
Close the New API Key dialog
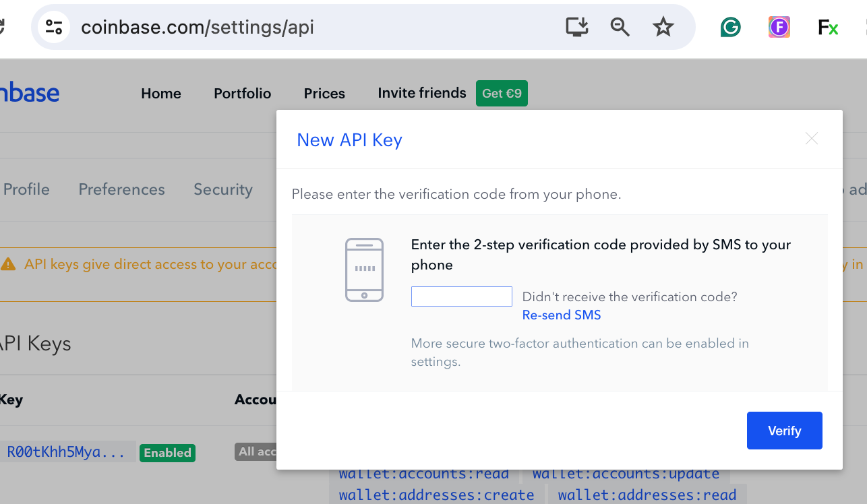click(812, 139)
